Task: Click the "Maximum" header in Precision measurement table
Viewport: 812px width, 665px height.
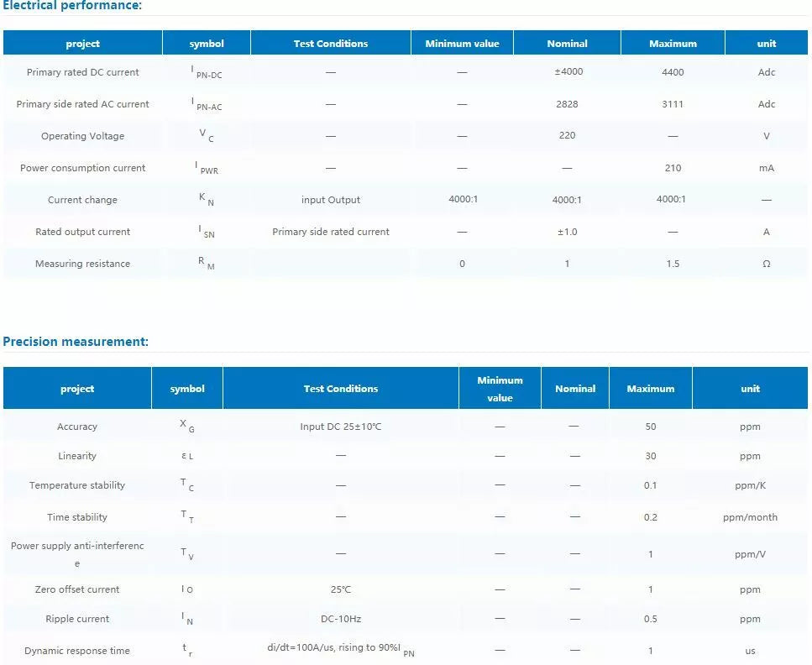Action: click(651, 389)
